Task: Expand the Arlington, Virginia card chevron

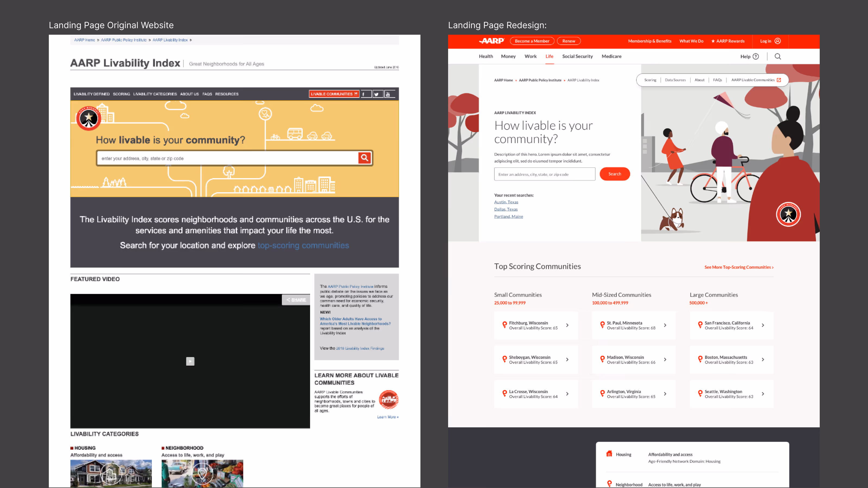Action: tap(665, 394)
